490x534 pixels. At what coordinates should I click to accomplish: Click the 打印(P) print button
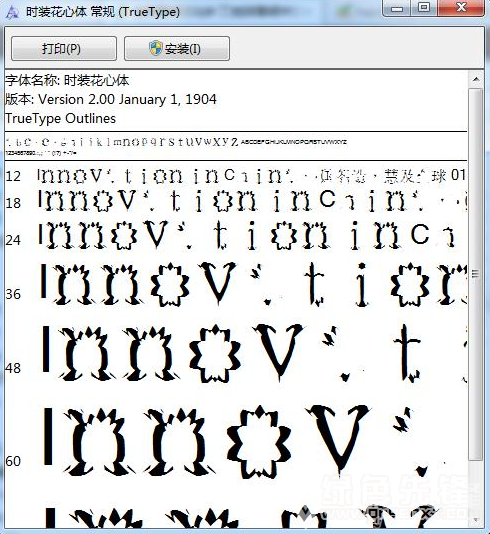(64, 49)
